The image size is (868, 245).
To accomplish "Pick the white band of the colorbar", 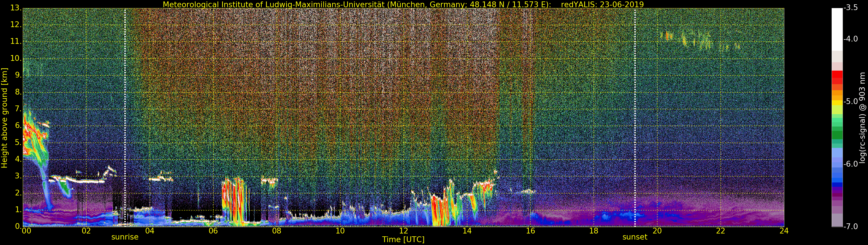I will pos(837,29).
